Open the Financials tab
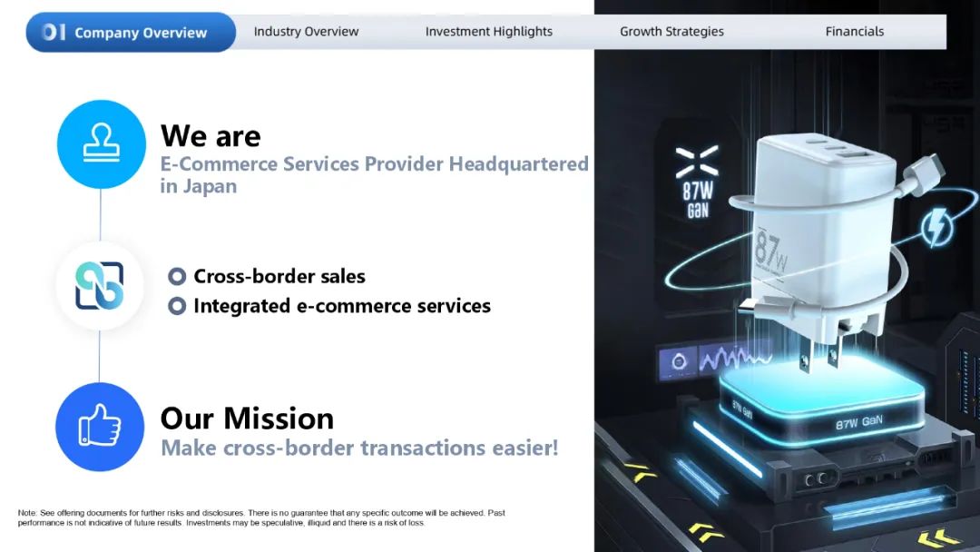 click(855, 31)
